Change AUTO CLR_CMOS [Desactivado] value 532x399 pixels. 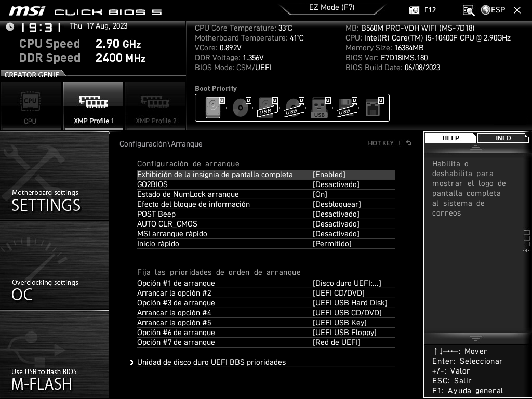click(336, 223)
